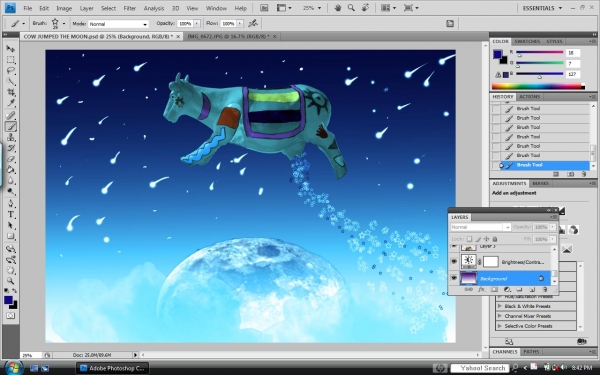Select the Dodge tool
The height and width of the screenshot is (375, 600).
11,191
